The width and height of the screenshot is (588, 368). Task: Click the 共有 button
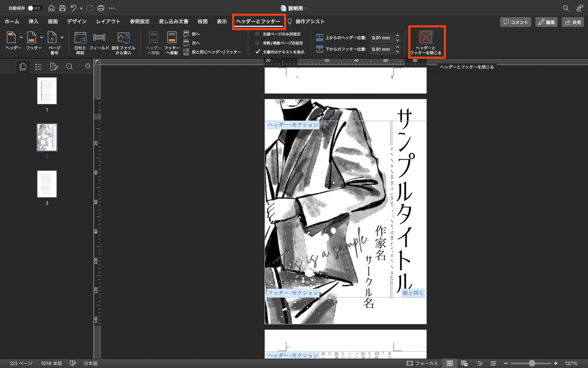[x=573, y=22]
